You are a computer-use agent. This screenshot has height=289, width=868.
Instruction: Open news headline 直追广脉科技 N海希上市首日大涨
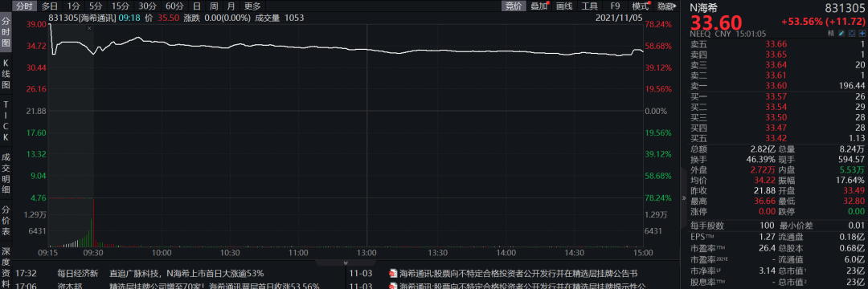(x=186, y=274)
